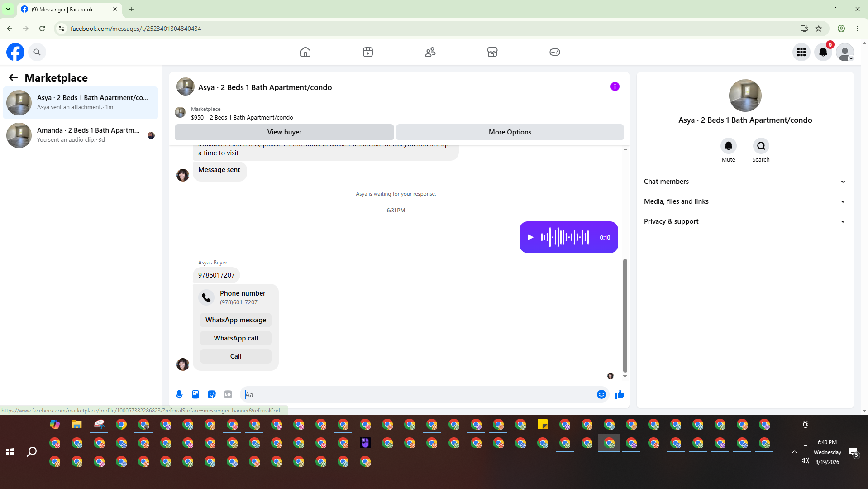The image size is (868, 489).
Task: Open the Facebook menu grid icon
Action: coord(801,52)
